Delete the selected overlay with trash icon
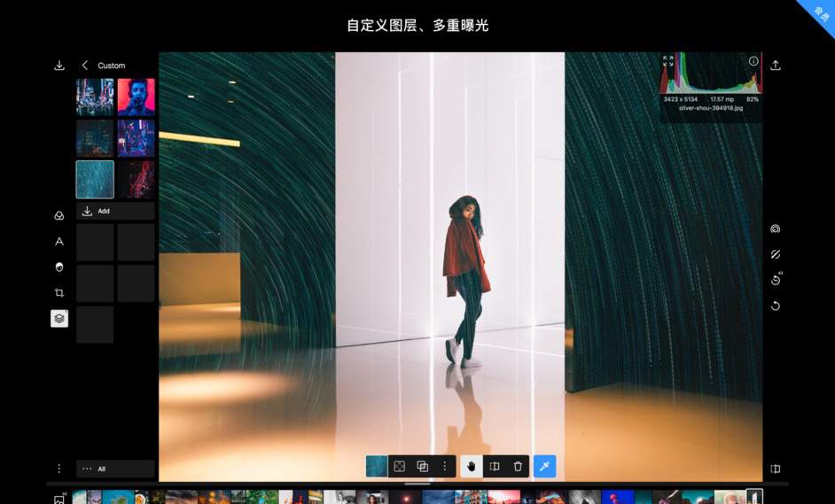Screen dimensions: 835x504 [x=518, y=466]
